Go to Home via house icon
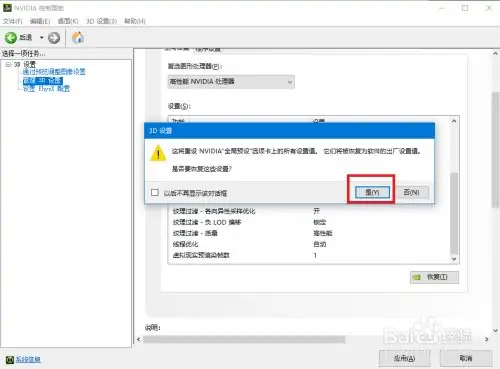This screenshot has width=500, height=369. point(78,37)
